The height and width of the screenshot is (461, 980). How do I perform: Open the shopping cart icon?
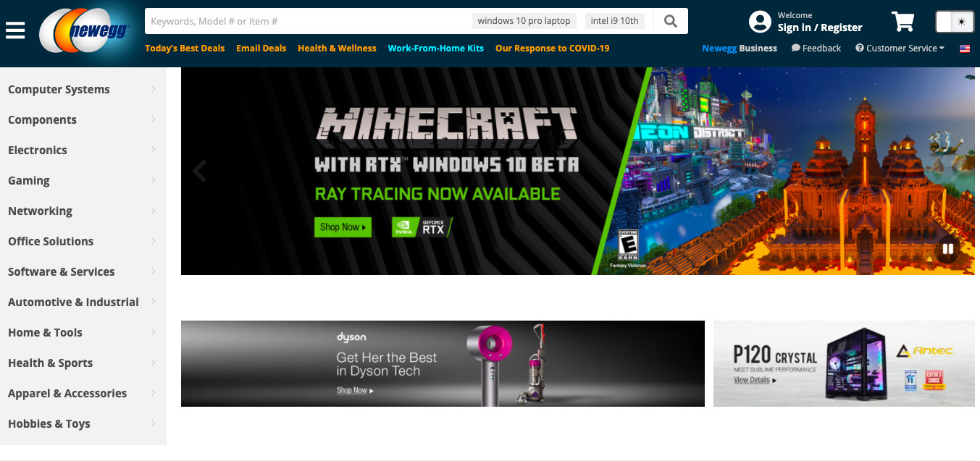903,22
